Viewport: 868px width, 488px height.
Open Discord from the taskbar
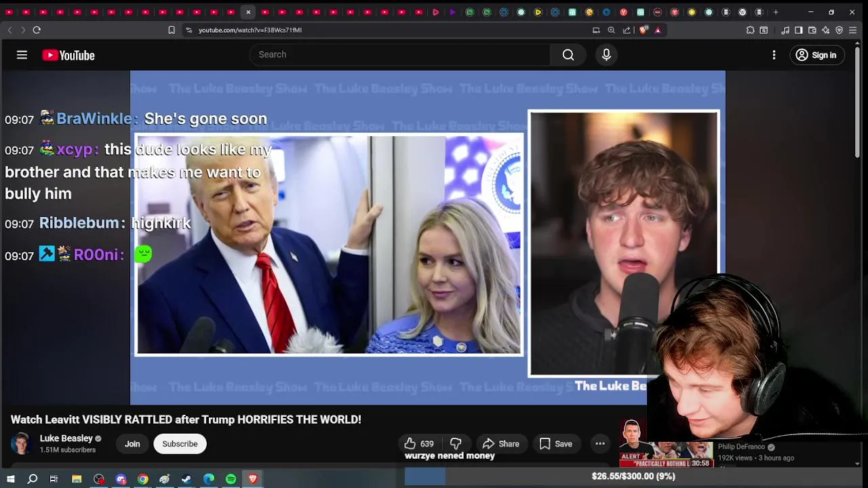(x=121, y=479)
